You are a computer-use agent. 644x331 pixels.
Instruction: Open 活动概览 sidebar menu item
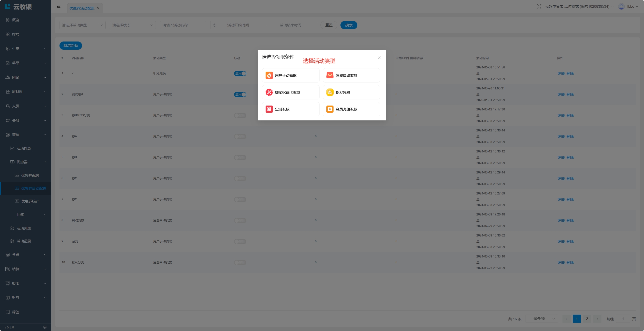click(24, 148)
